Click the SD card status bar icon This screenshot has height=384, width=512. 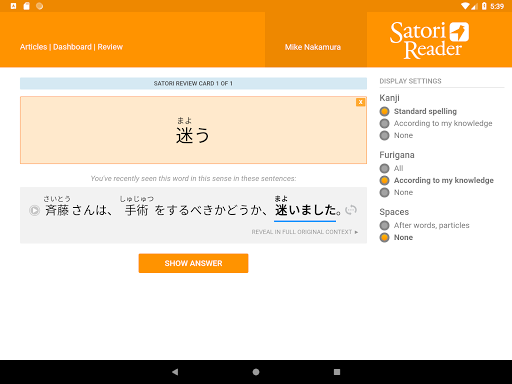(x=26, y=6)
